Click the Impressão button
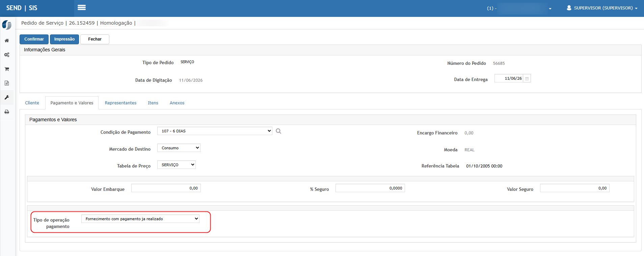This screenshot has width=644, height=256. 64,39
